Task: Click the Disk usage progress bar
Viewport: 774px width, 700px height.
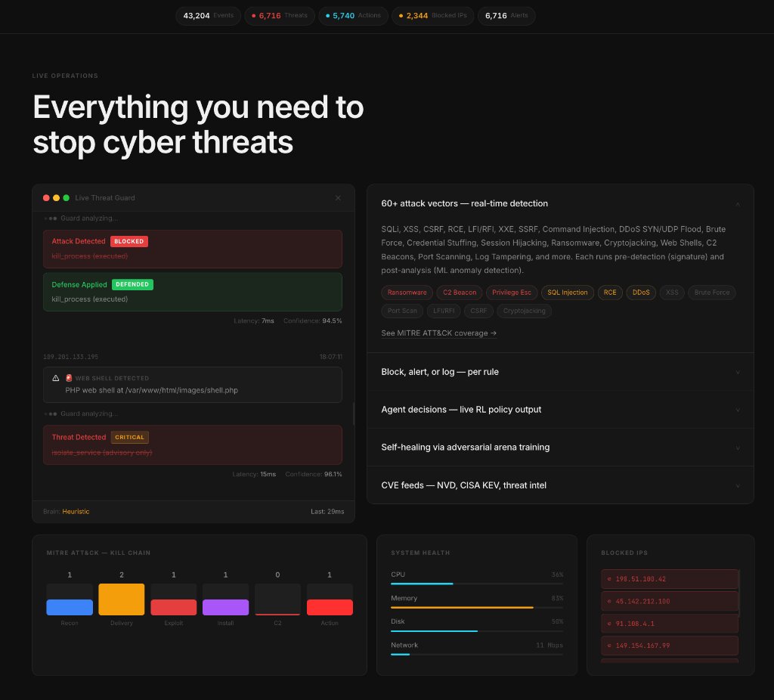Action: point(477,631)
